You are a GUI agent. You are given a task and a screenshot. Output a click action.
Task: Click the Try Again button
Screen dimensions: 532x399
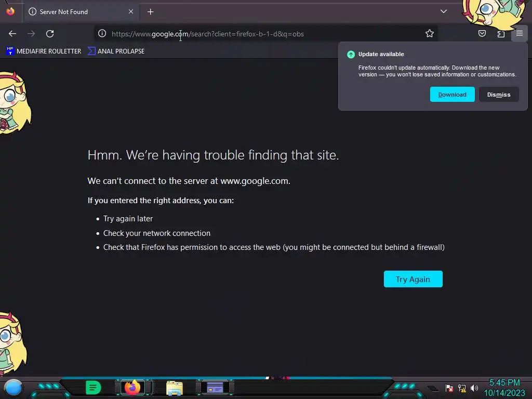413,279
